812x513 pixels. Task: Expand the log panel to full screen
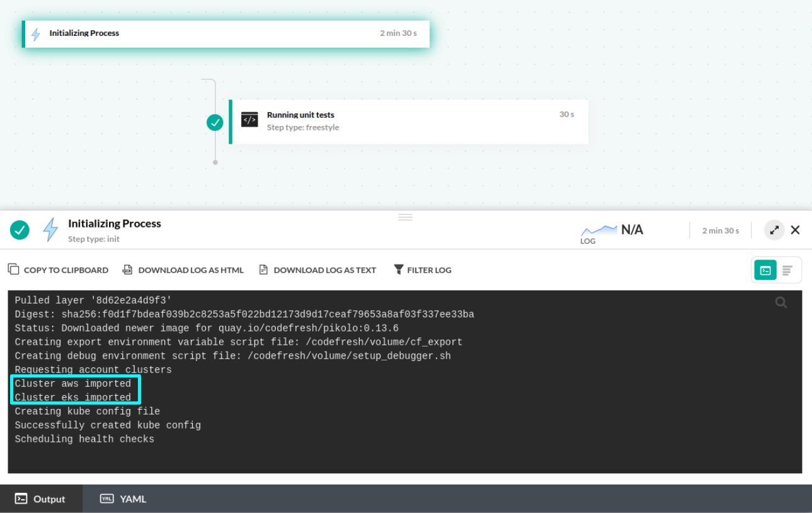coord(774,230)
